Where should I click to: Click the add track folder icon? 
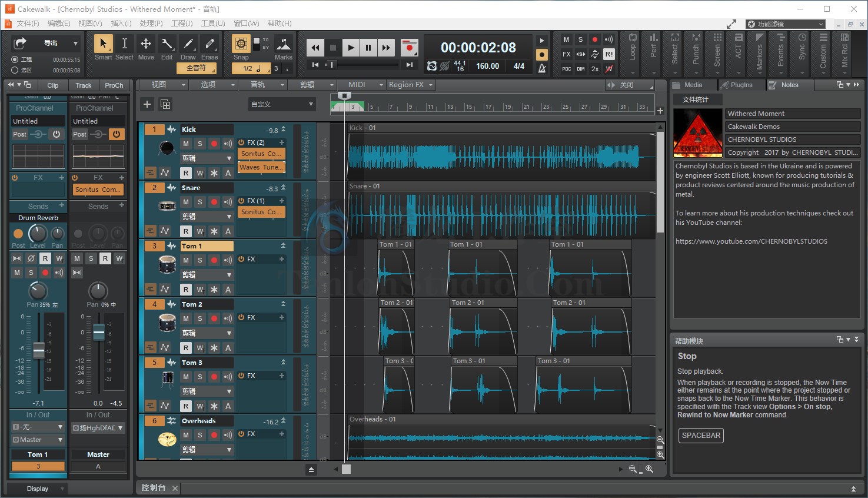pos(165,104)
